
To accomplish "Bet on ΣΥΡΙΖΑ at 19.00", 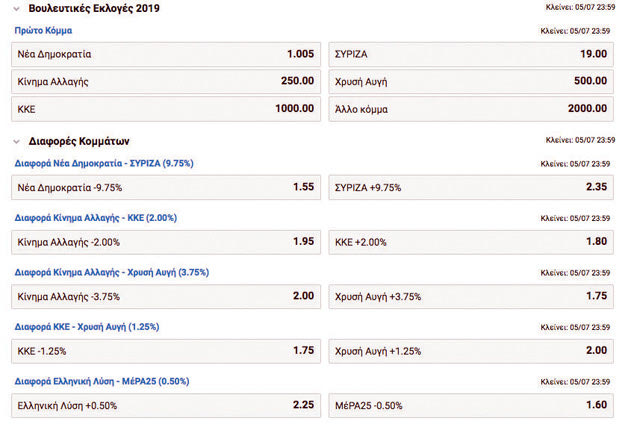I will click(471, 54).
